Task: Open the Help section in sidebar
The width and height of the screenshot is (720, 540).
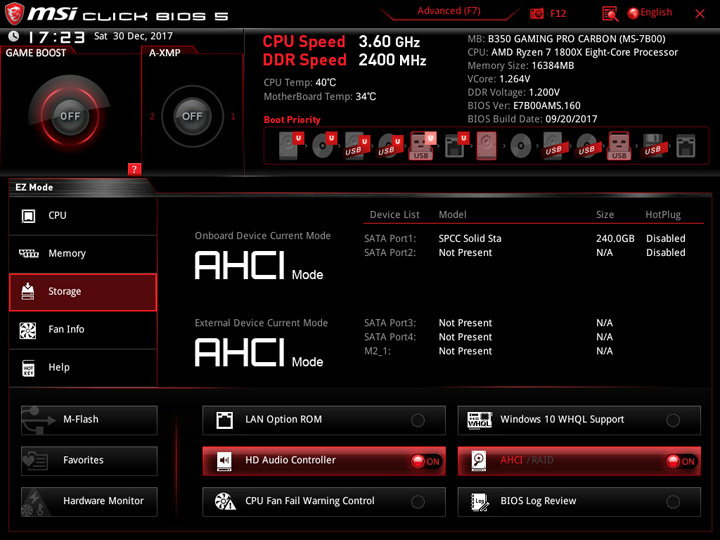Action: [x=83, y=368]
